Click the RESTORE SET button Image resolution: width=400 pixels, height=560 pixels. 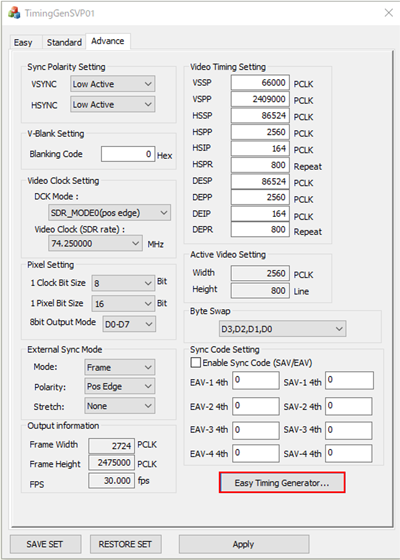pos(125,544)
